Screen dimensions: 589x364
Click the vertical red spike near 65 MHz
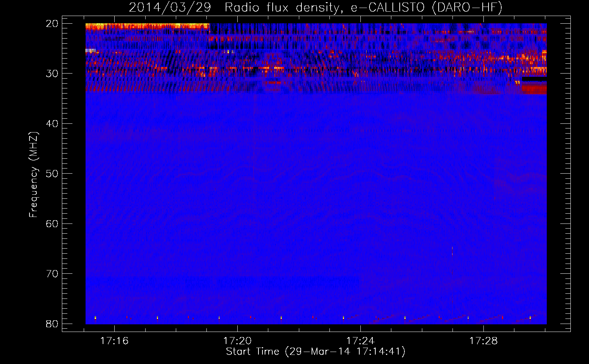tap(452, 251)
